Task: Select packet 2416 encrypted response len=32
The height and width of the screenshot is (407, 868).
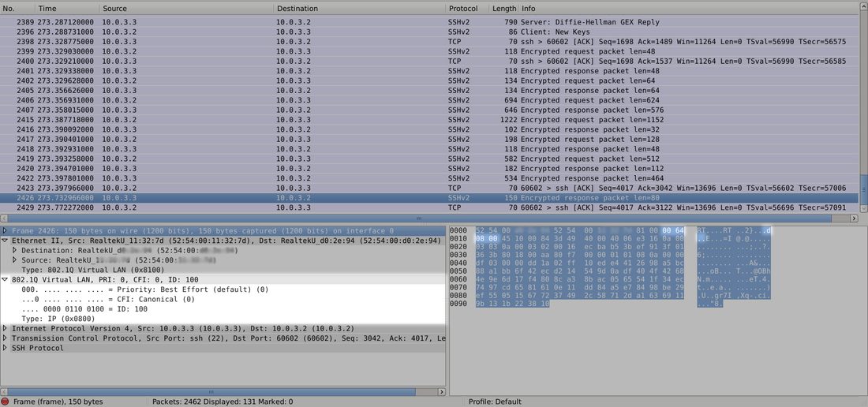Action: (x=429, y=129)
